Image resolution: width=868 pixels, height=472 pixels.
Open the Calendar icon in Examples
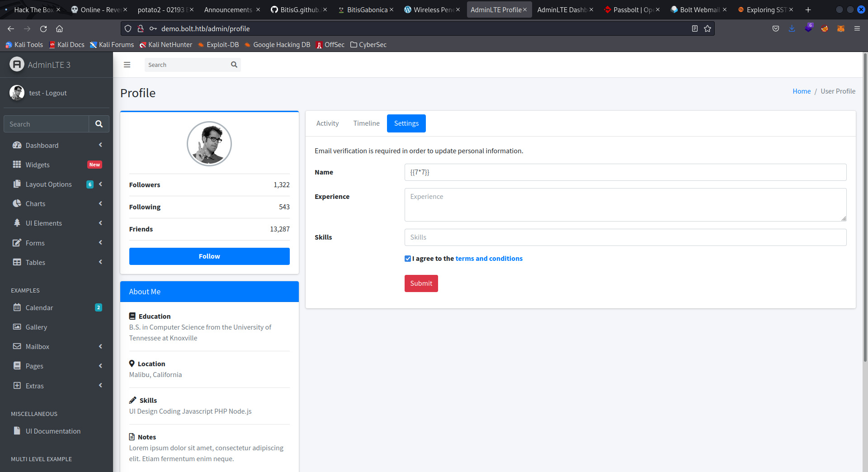[x=17, y=307]
